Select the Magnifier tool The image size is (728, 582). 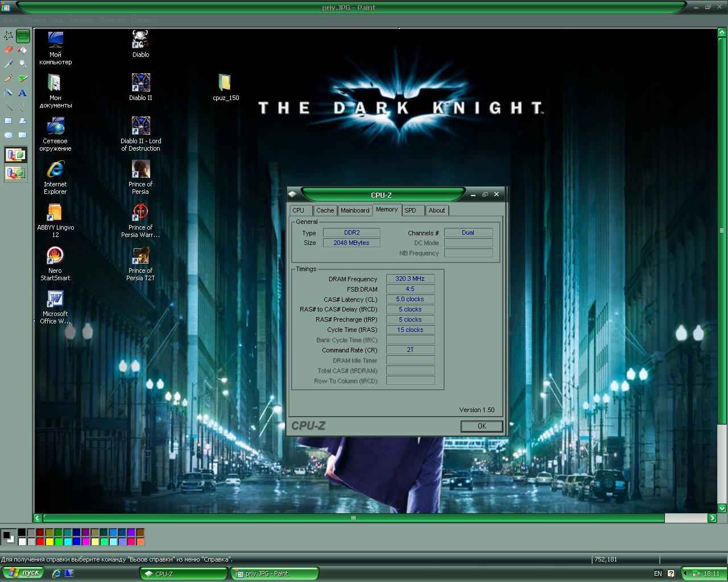tap(23, 64)
